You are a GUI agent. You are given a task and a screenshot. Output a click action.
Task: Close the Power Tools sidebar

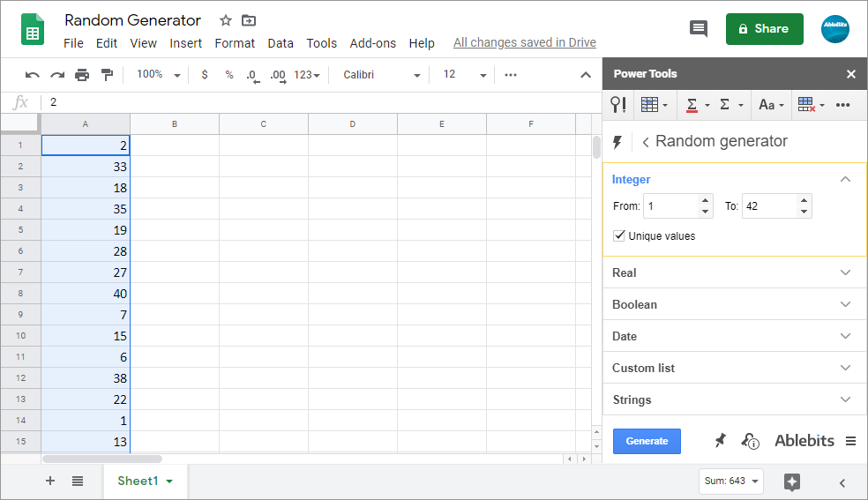coord(851,74)
